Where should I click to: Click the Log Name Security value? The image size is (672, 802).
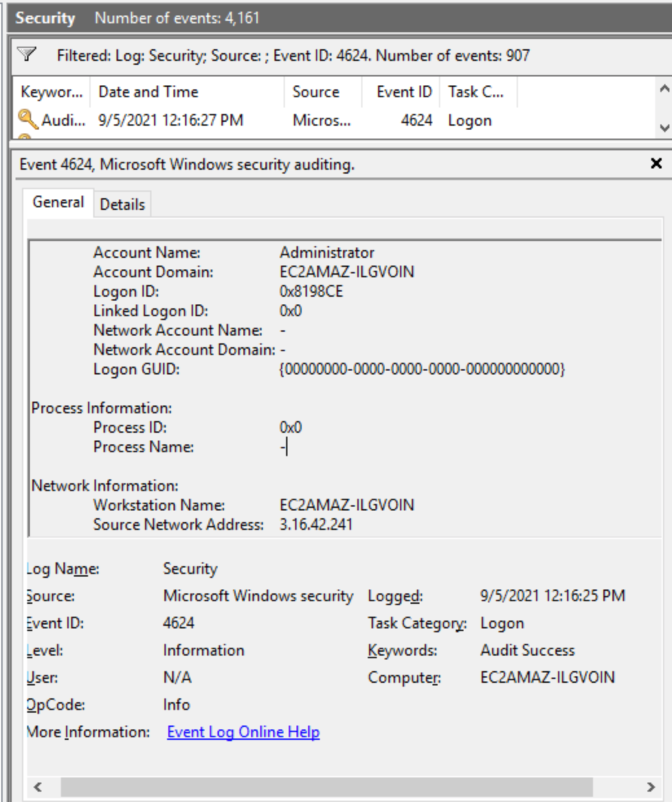pyautogui.click(x=190, y=569)
